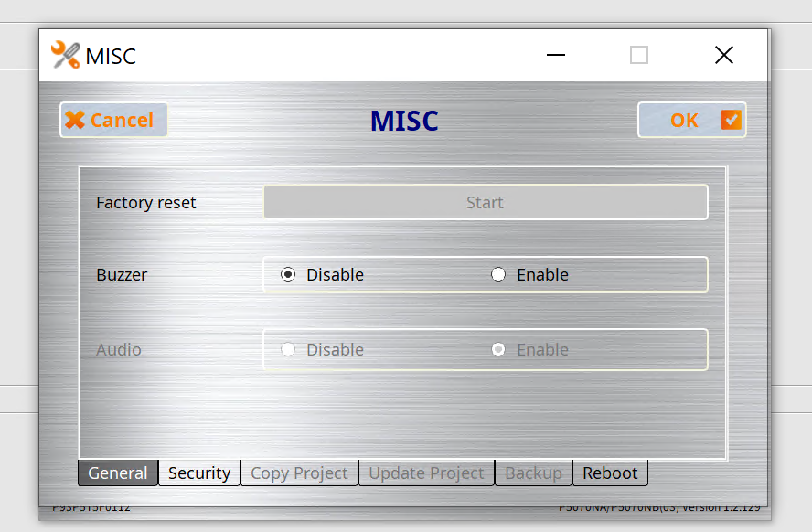Select Disable for Buzzer
812x532 pixels.
coord(288,274)
